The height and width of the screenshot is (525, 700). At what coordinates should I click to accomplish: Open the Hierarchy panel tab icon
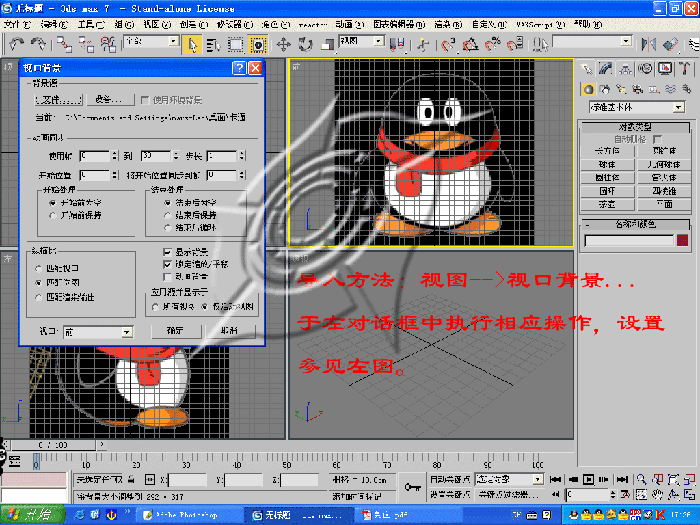pyautogui.click(x=626, y=69)
